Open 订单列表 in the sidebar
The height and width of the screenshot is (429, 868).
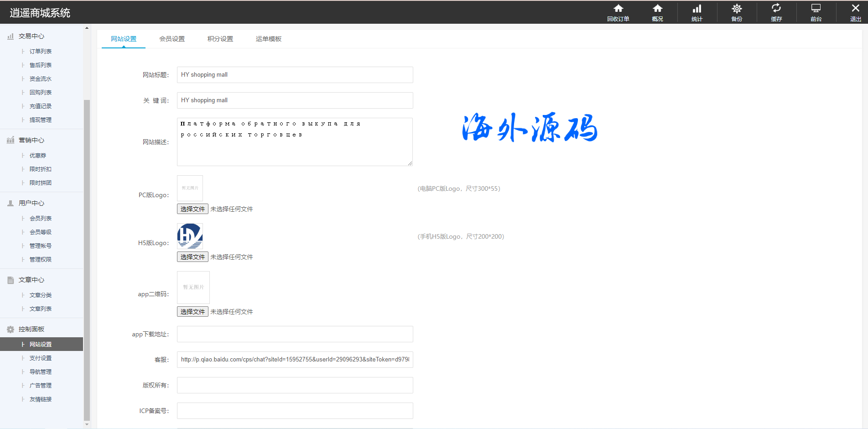coord(41,52)
